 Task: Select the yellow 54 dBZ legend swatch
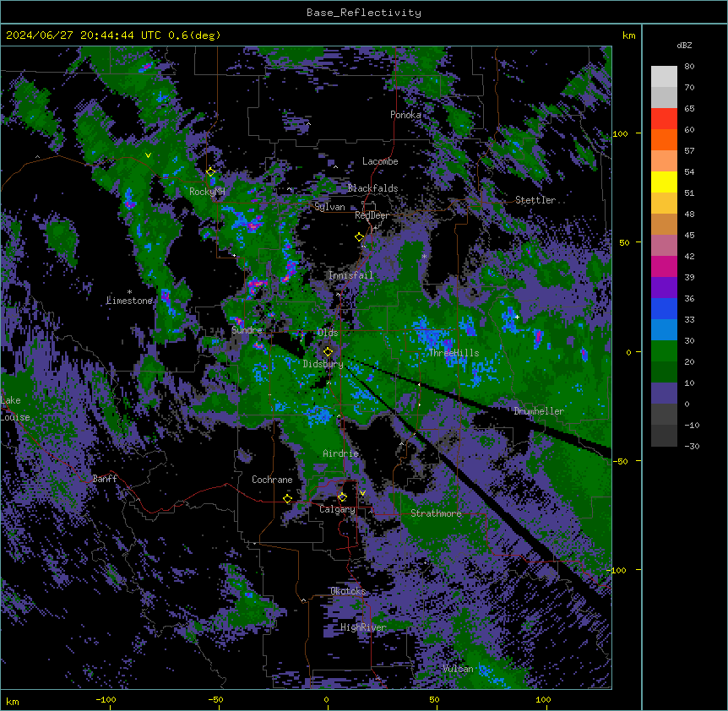(x=664, y=182)
